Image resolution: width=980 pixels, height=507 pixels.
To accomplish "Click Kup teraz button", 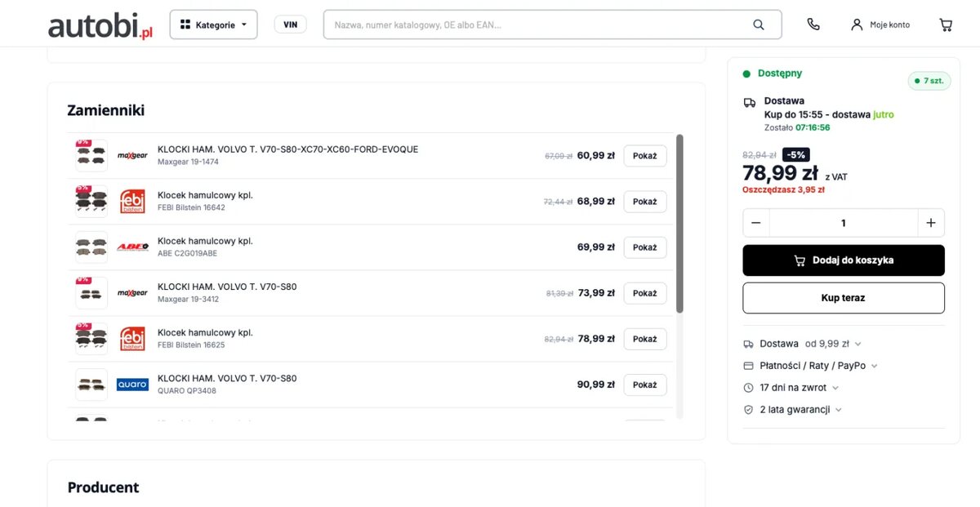I will 844,298.
